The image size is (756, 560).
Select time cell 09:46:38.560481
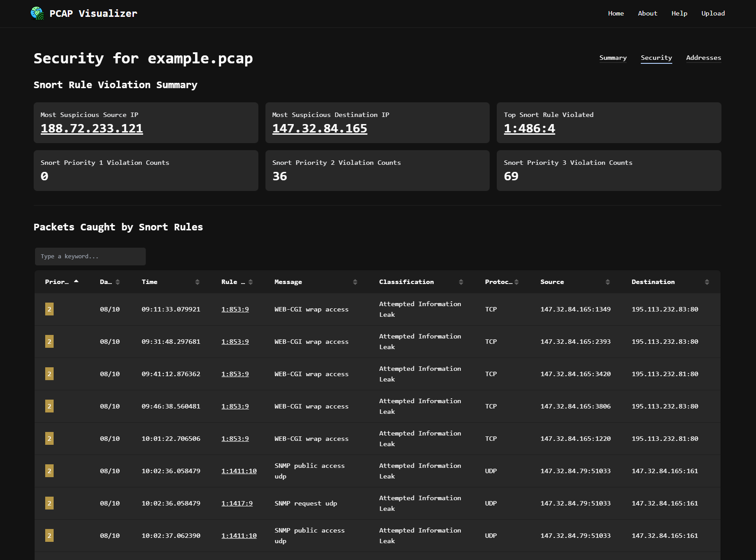pos(171,406)
